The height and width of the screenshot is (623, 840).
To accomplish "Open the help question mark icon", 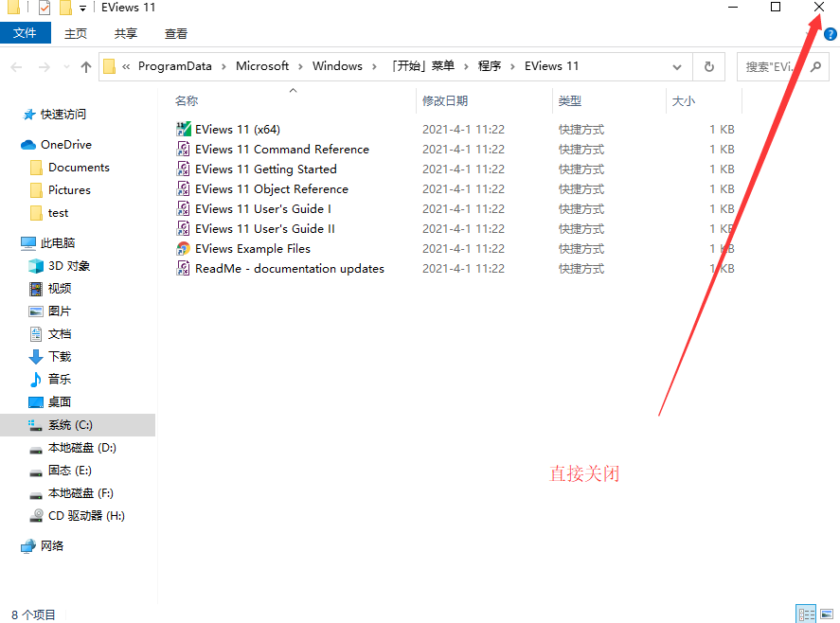I will tap(831, 34).
